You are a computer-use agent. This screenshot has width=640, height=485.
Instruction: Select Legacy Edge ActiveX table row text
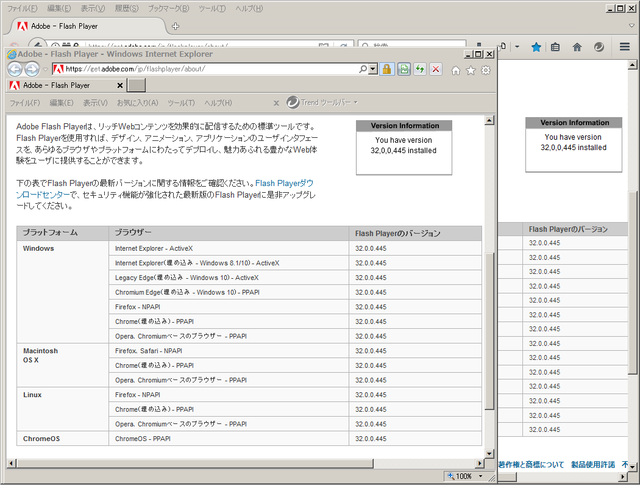187,278
